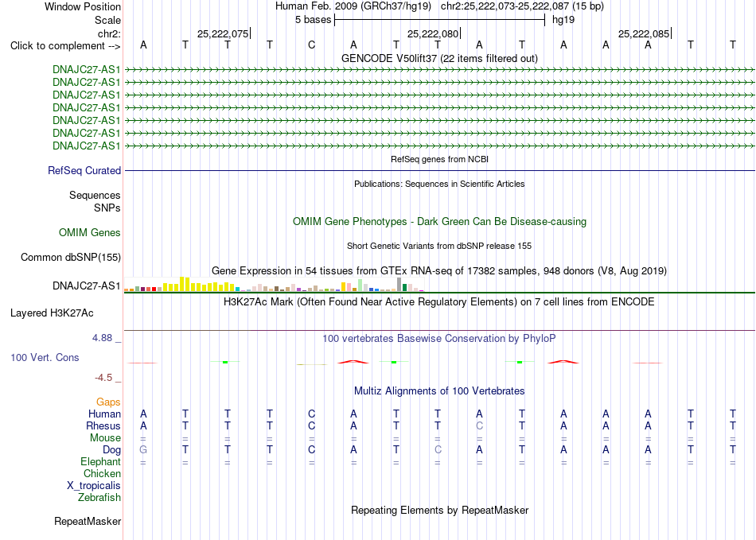Open the 'OMIM Gene Phenotypes' track title

point(440,222)
